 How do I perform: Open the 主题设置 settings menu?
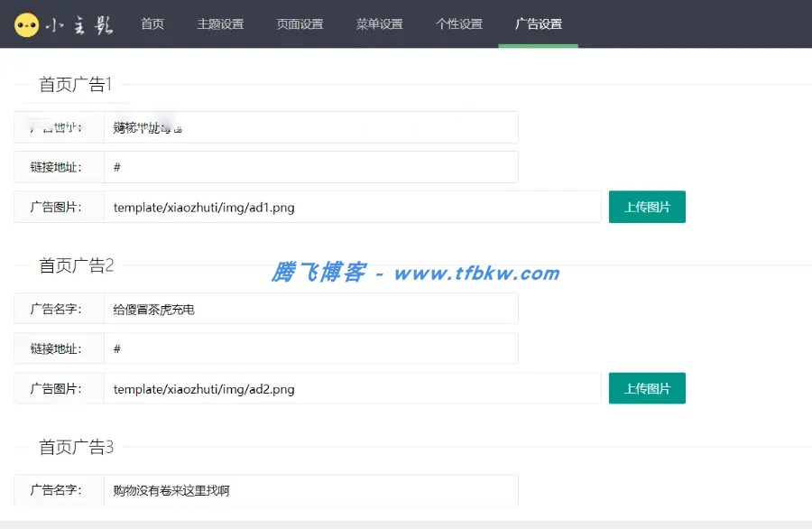pyautogui.click(x=221, y=25)
